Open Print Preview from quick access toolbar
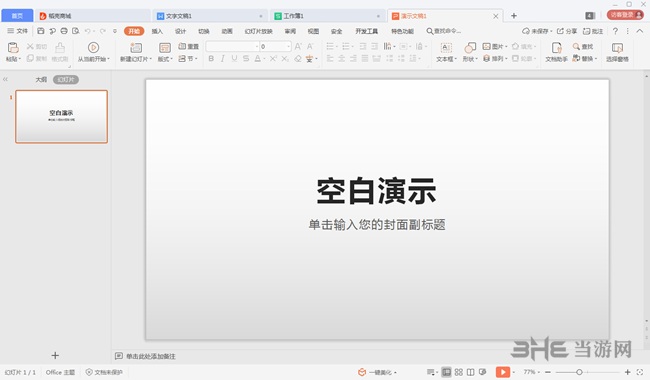The image size is (650, 380). coord(75,31)
